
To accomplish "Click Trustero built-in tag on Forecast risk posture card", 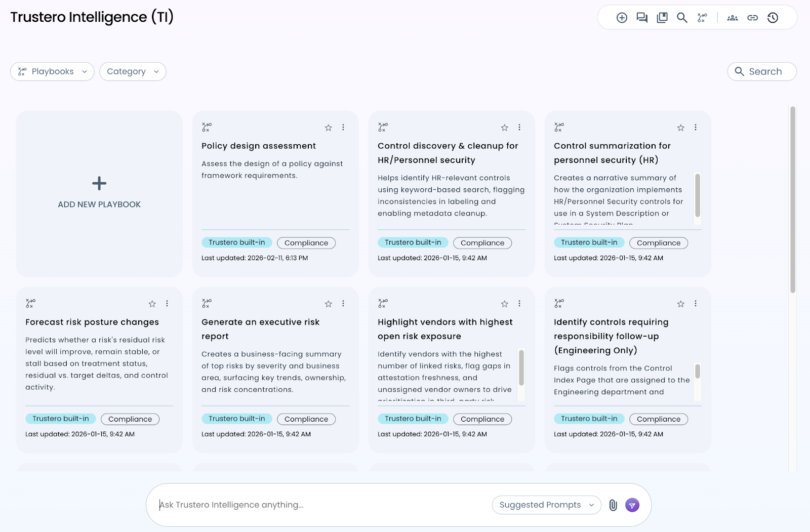I will (x=60, y=419).
